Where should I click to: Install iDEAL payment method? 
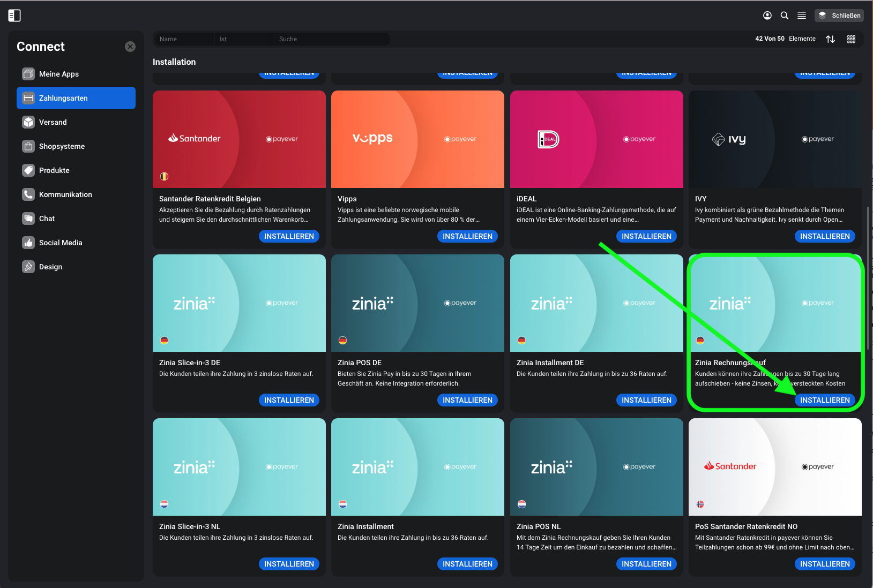point(646,236)
